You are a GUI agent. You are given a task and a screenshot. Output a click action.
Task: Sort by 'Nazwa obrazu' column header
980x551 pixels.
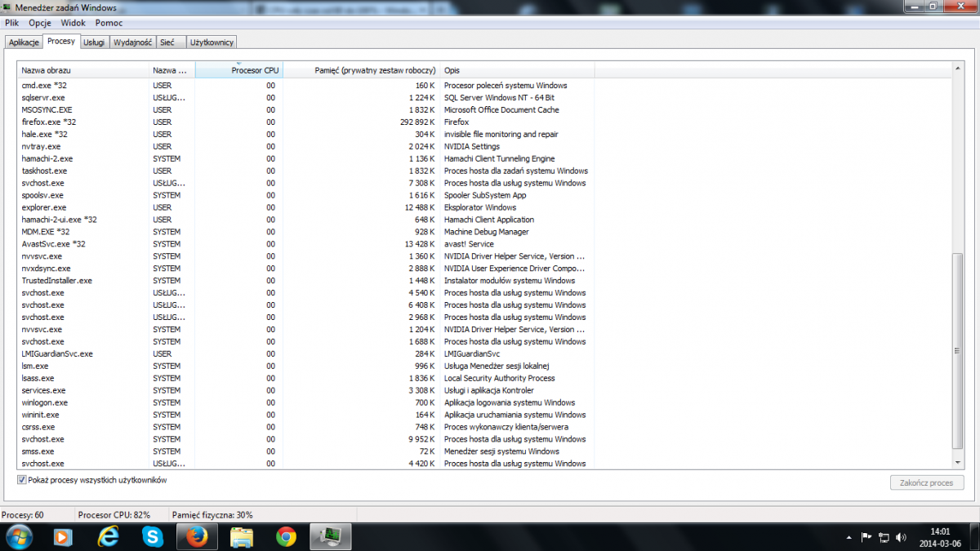83,70
